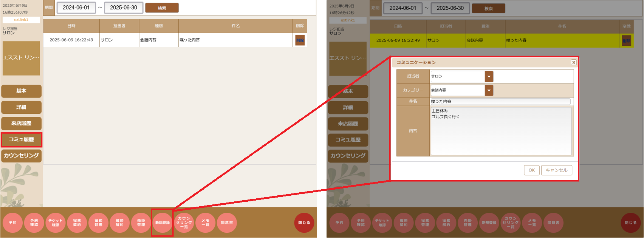This screenshot has width=644, height=238.
Task: Click コミュ履歴 tab on dimmed right screen
Action: 348,140
